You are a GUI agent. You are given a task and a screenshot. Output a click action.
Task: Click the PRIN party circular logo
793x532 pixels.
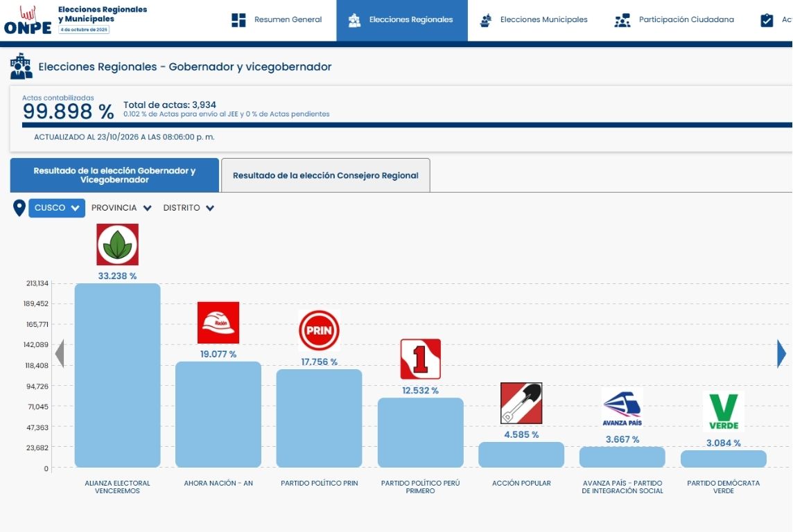[319, 330]
